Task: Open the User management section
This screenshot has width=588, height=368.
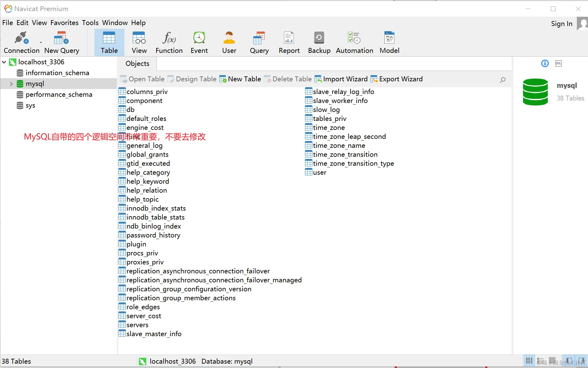Action: point(229,42)
